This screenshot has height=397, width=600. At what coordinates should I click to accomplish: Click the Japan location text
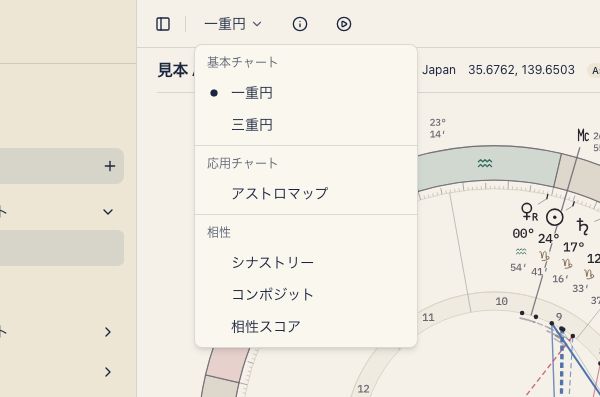coord(439,70)
